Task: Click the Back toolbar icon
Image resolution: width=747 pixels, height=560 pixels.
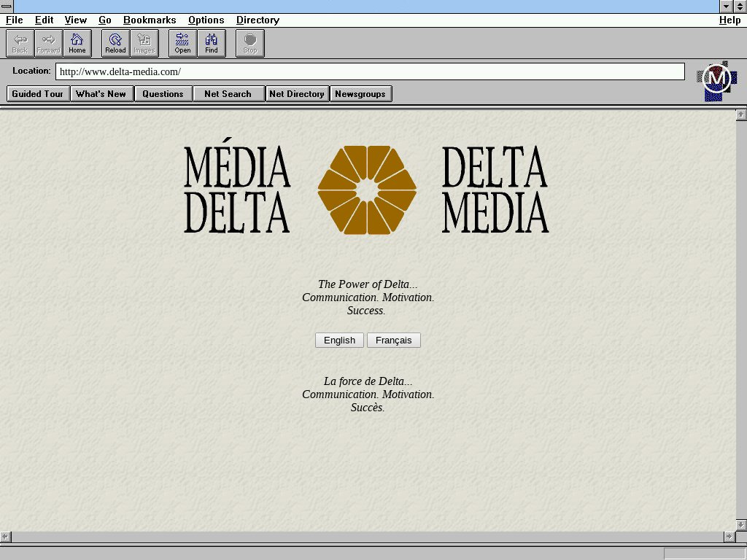Action: 20,43
